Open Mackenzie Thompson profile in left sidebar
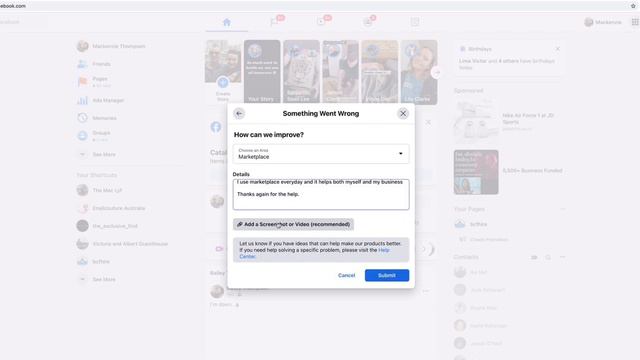The width and height of the screenshot is (640, 360). [x=111, y=46]
